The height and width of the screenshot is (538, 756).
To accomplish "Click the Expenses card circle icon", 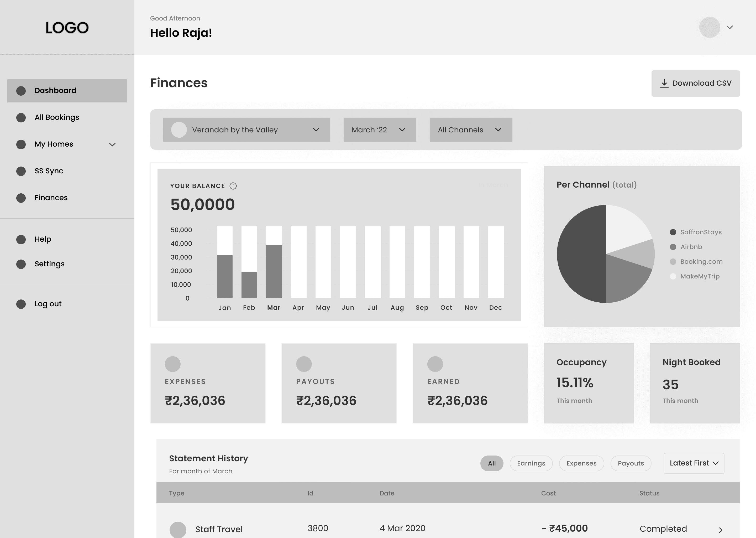I will [x=173, y=364].
